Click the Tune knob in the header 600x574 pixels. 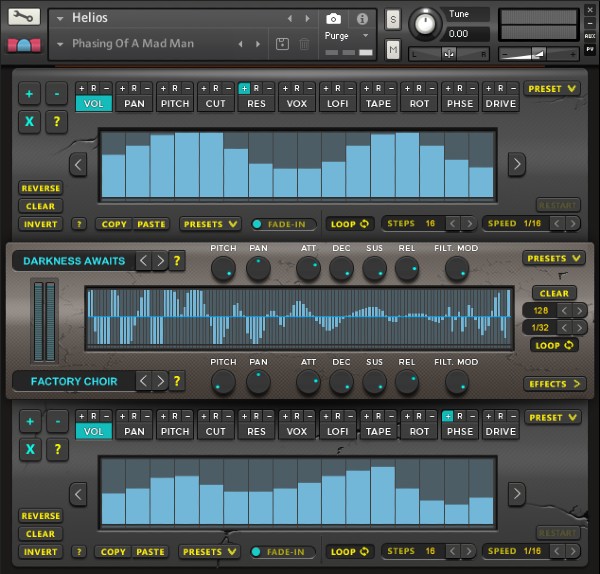427,22
